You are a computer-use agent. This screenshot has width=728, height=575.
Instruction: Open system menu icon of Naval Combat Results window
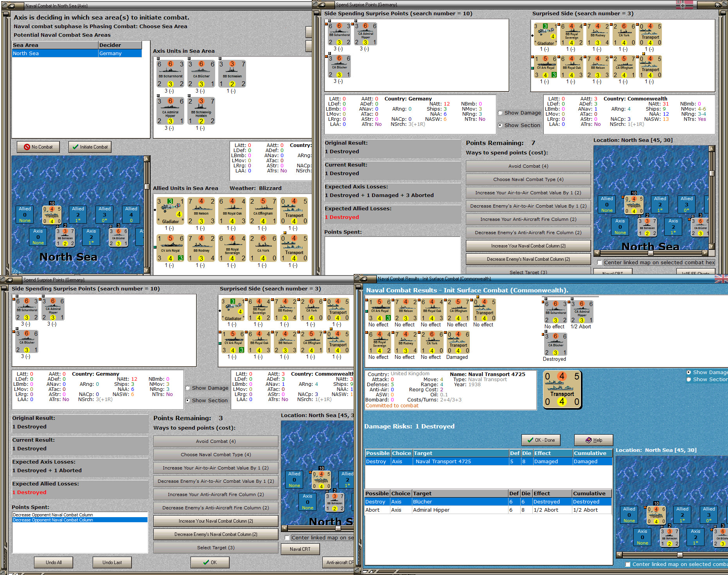pos(363,279)
